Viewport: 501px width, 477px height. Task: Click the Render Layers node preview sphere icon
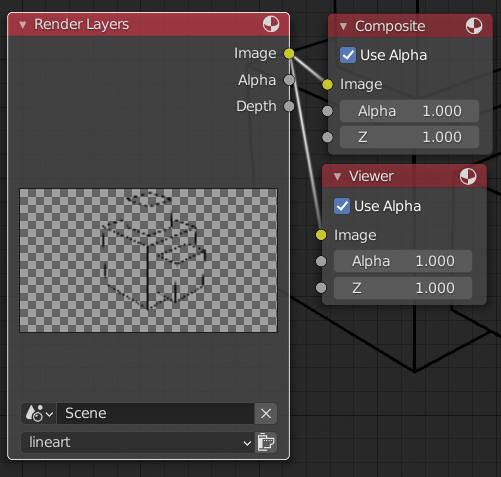tap(271, 24)
